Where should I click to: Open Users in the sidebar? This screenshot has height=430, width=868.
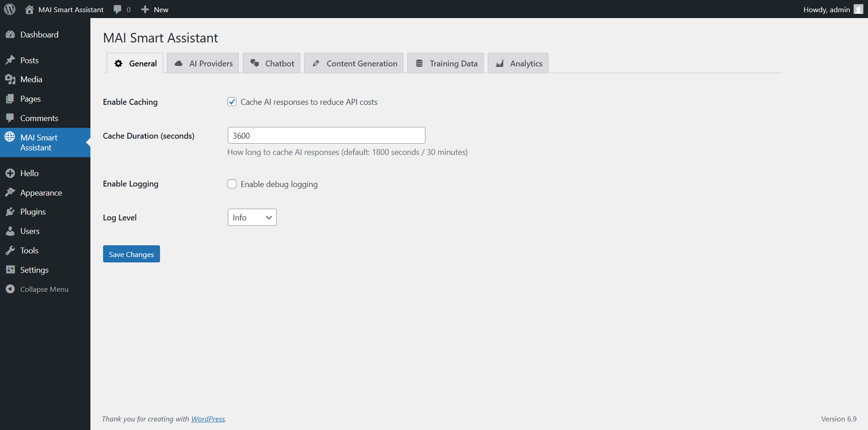pos(45,231)
